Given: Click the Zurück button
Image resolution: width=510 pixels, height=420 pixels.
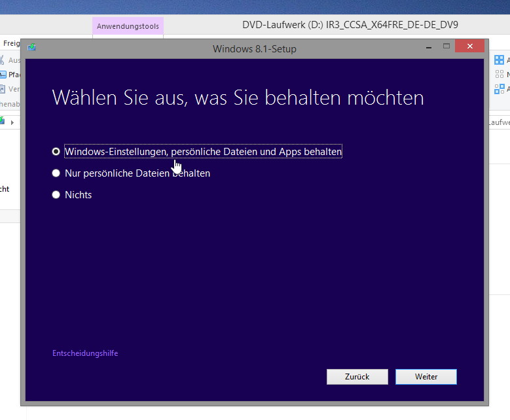Looking at the screenshot, I should tap(357, 377).
